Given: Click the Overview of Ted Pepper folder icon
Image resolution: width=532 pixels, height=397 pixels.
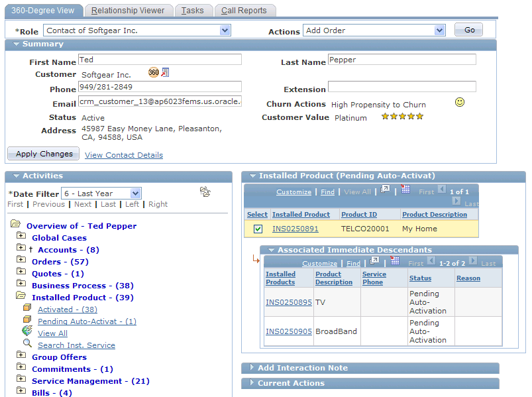Looking at the screenshot, I should click(x=16, y=223).
